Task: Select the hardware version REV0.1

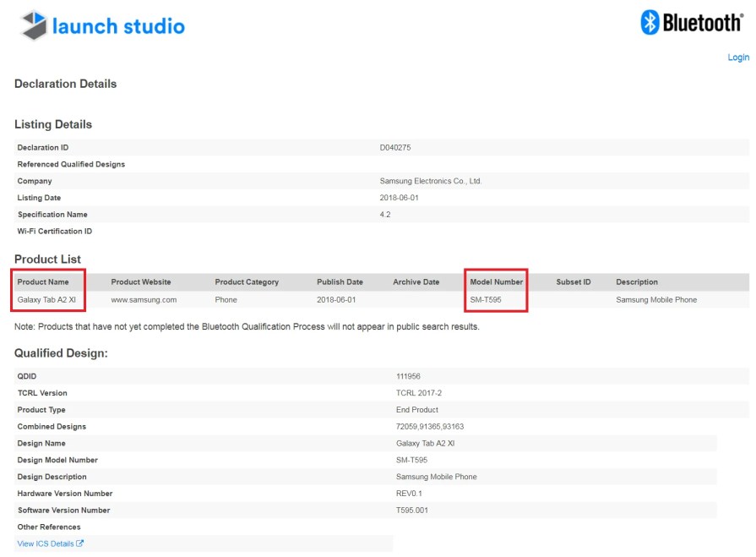Action: click(x=409, y=494)
